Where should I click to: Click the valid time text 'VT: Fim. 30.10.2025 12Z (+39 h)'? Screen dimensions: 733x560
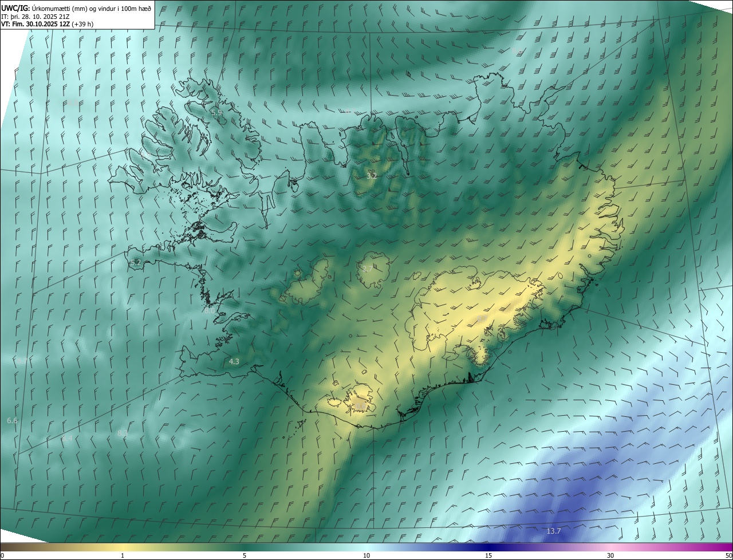pyautogui.click(x=48, y=24)
